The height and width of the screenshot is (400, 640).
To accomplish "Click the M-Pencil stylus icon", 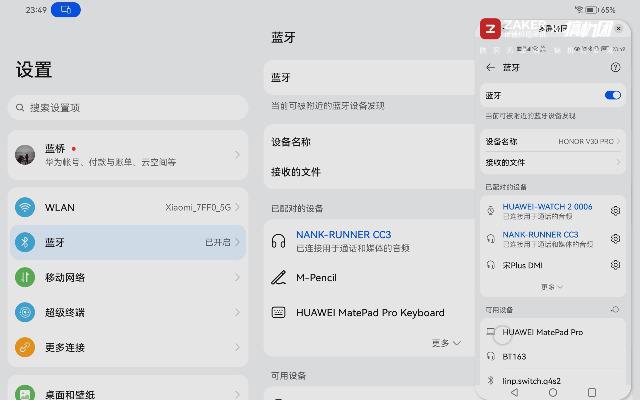I will [x=278, y=278].
